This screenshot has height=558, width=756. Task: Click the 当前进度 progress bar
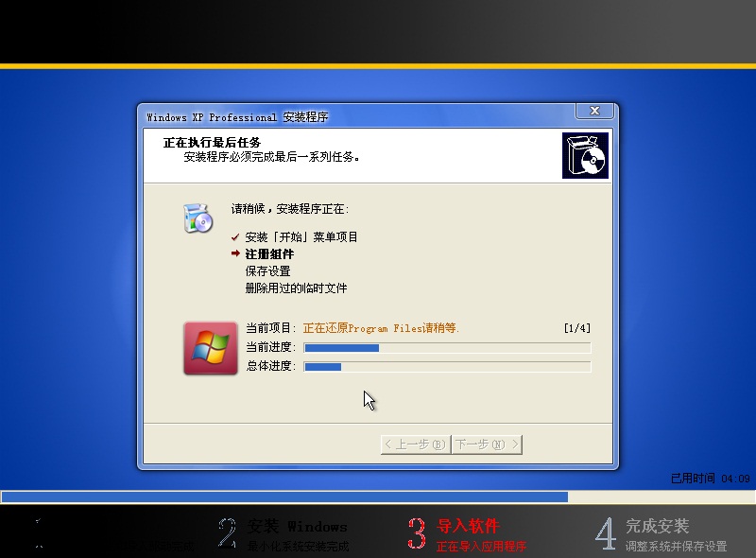(x=447, y=347)
